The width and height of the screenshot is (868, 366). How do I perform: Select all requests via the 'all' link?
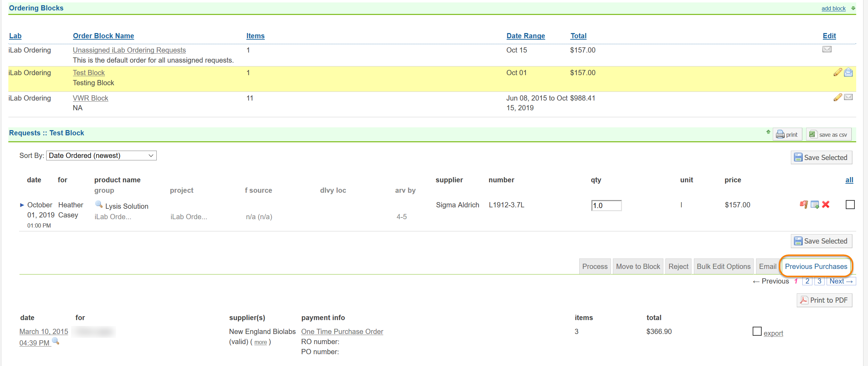click(x=849, y=180)
